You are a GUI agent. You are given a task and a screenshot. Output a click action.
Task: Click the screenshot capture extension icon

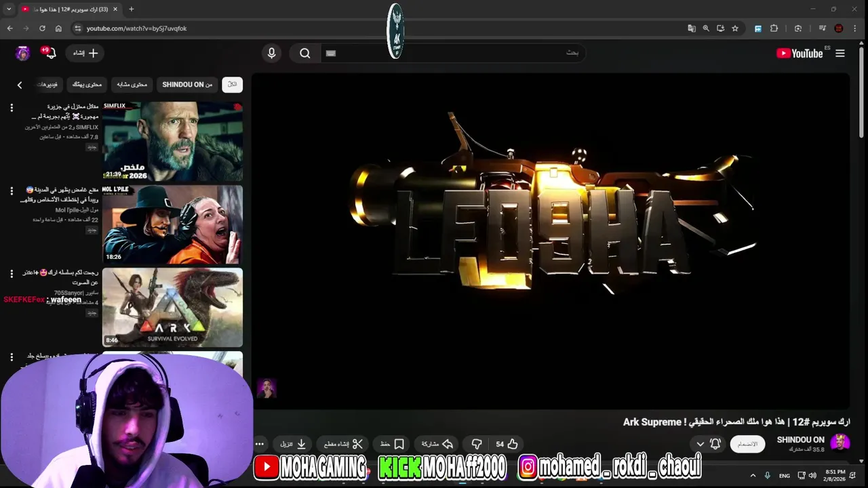click(798, 28)
